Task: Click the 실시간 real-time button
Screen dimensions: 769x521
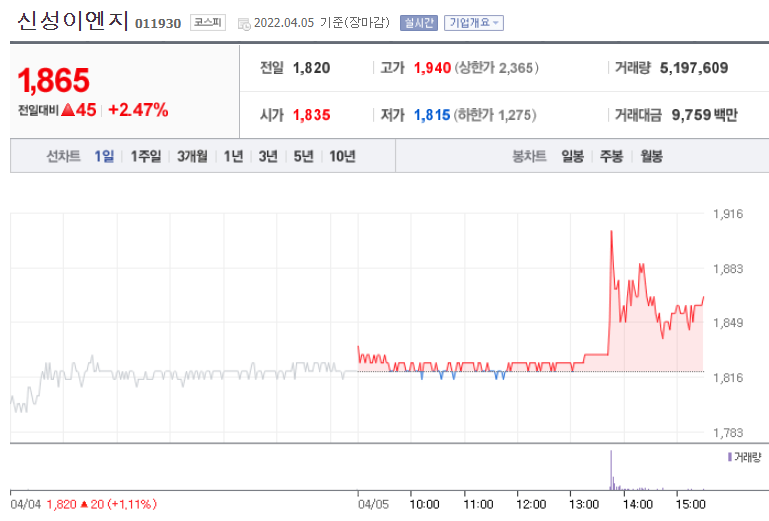Action: click(419, 23)
